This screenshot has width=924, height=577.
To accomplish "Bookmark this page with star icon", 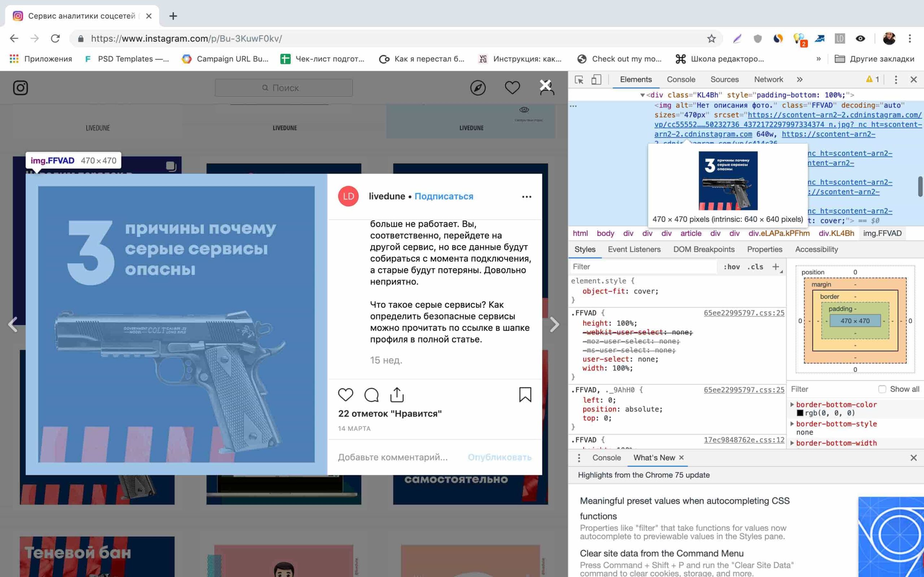I will click(711, 39).
